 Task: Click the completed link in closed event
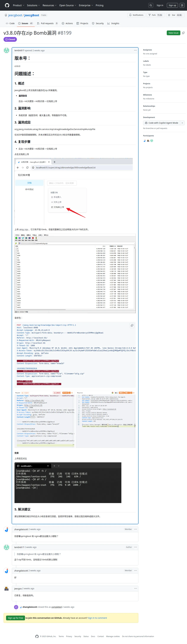point(56,607)
